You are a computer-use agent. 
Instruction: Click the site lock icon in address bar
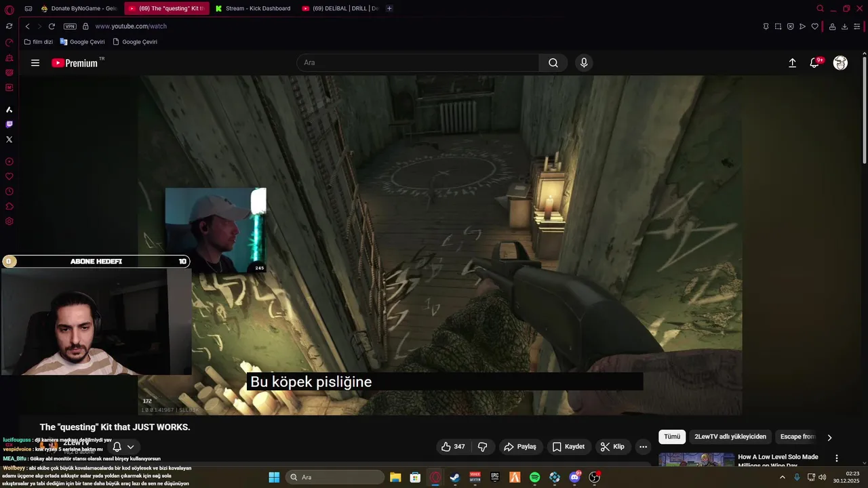coord(85,26)
